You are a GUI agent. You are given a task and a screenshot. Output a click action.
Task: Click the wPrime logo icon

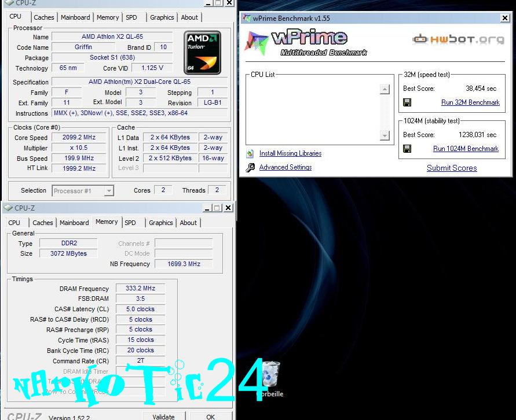(x=256, y=43)
